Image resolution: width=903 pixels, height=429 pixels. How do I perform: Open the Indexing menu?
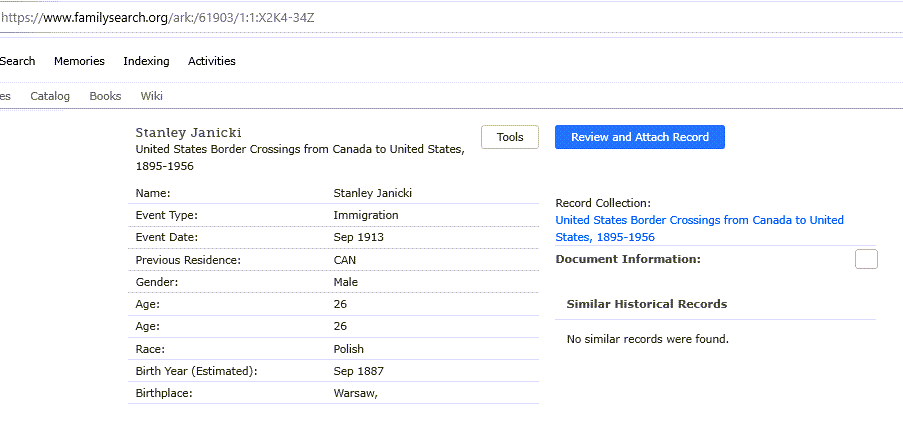146,61
